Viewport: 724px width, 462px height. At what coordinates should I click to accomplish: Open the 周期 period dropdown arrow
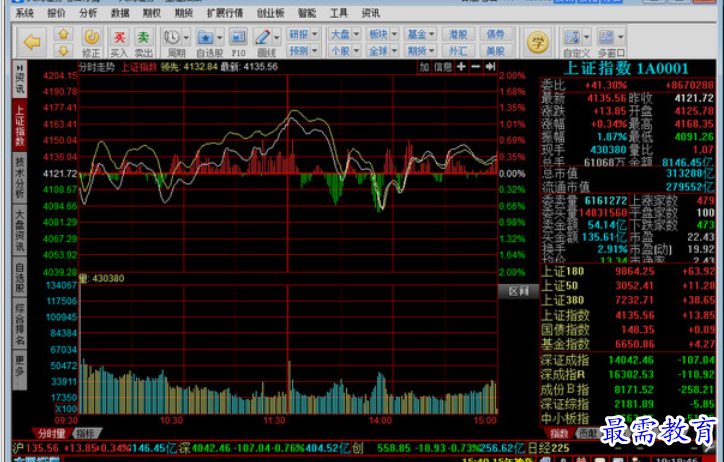[x=186, y=37]
